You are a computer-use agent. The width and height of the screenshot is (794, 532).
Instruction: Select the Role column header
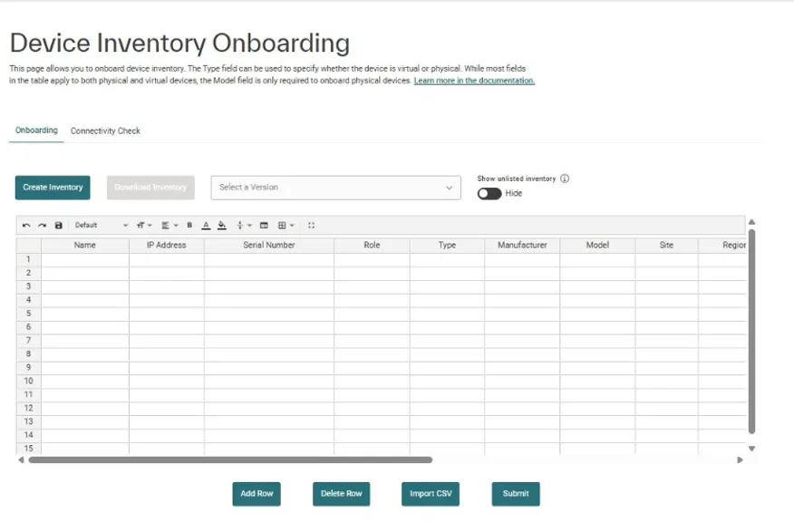point(372,245)
